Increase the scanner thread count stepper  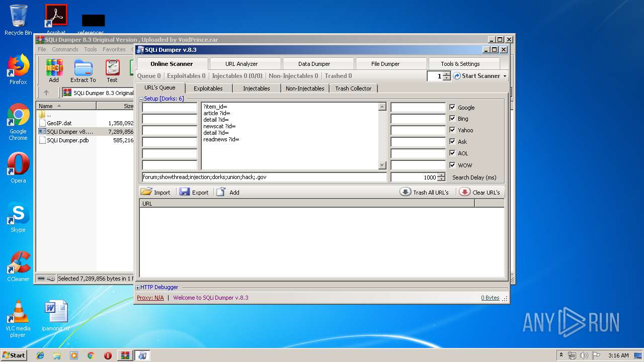(x=447, y=73)
